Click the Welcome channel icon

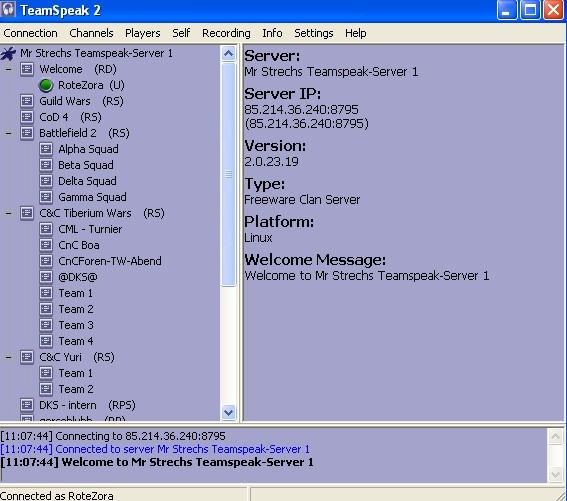(27, 69)
